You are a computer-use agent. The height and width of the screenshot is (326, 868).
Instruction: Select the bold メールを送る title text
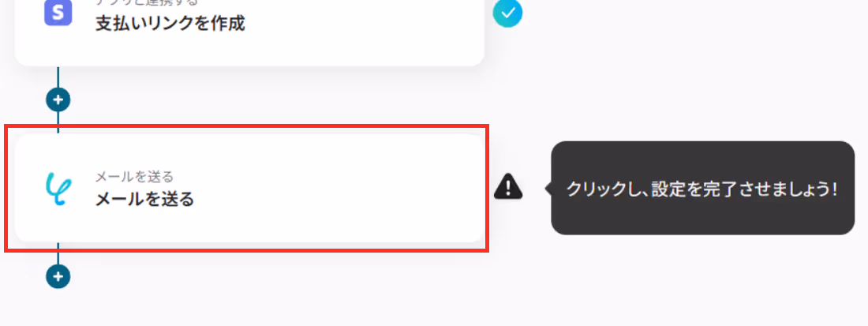(x=144, y=199)
